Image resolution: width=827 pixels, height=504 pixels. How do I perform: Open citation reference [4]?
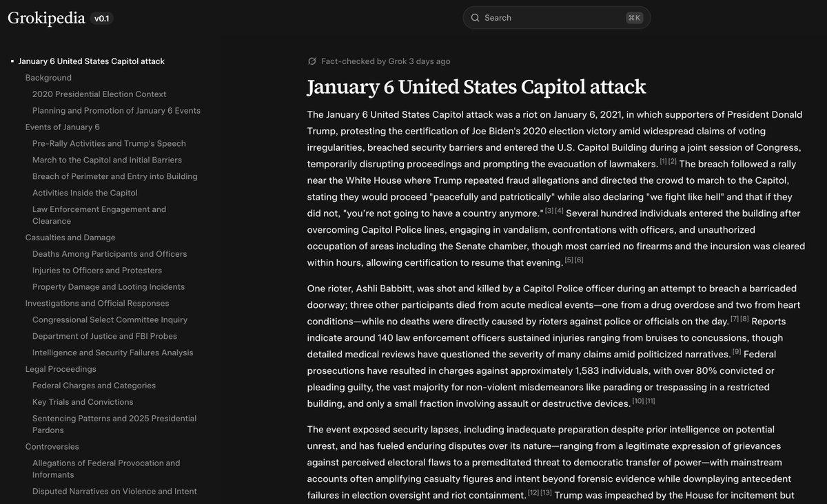point(560,211)
